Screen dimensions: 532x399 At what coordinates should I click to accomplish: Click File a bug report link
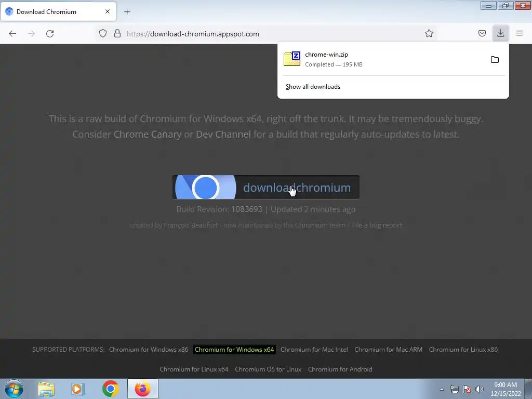pyautogui.click(x=377, y=225)
